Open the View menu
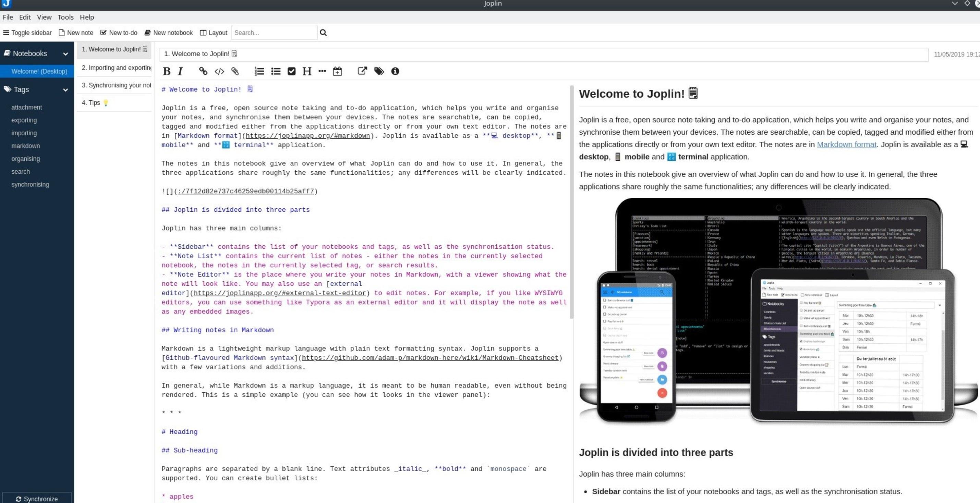This screenshot has height=503, width=980. pos(44,17)
